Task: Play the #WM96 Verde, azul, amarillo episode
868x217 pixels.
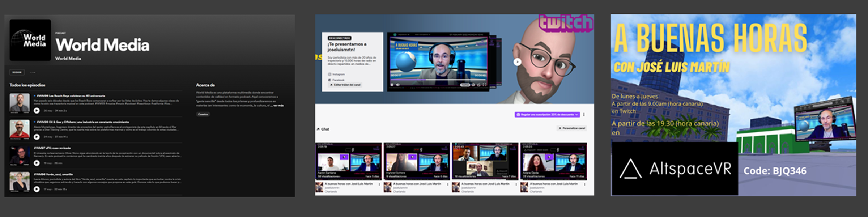Action: (x=37, y=189)
